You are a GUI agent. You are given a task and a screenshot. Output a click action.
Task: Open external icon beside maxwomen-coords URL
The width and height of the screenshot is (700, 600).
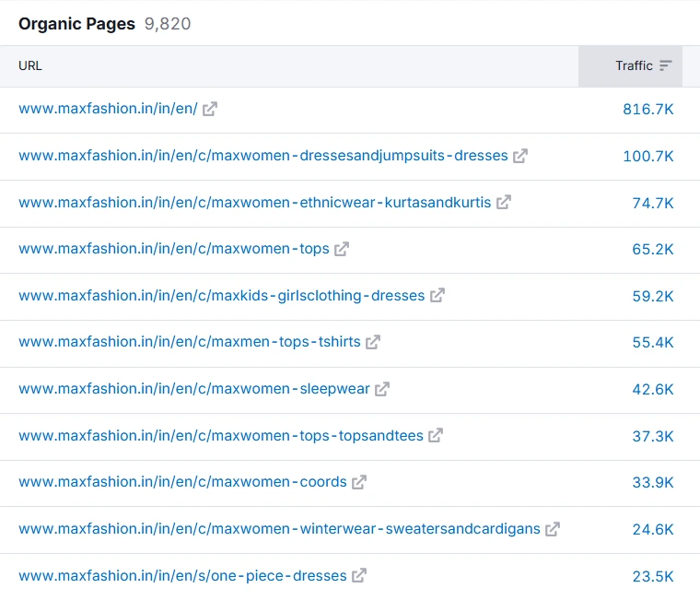pos(359,482)
